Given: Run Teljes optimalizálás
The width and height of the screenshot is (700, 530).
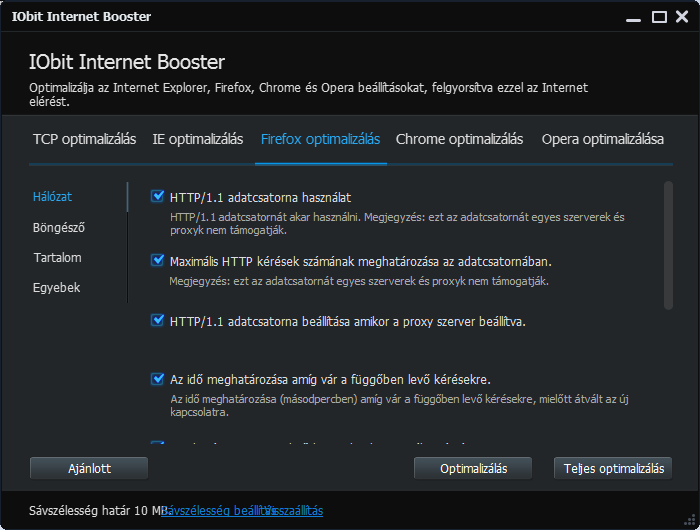Looking at the screenshot, I should (613, 468).
